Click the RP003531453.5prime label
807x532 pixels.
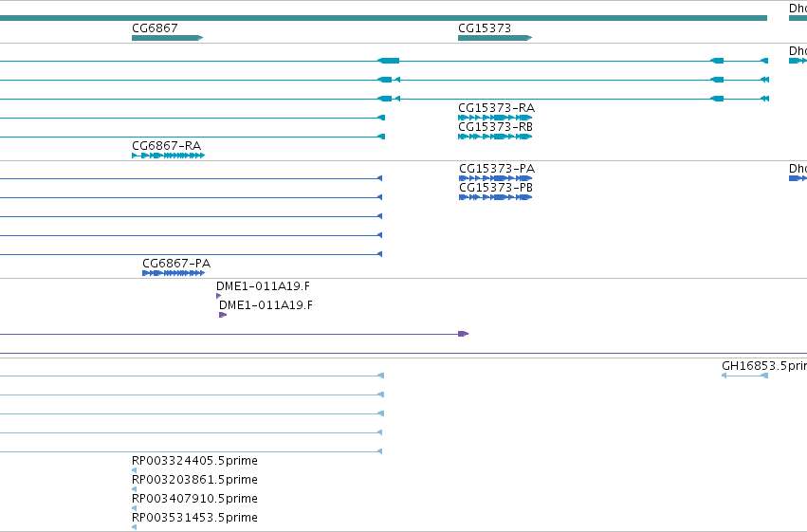[194, 518]
